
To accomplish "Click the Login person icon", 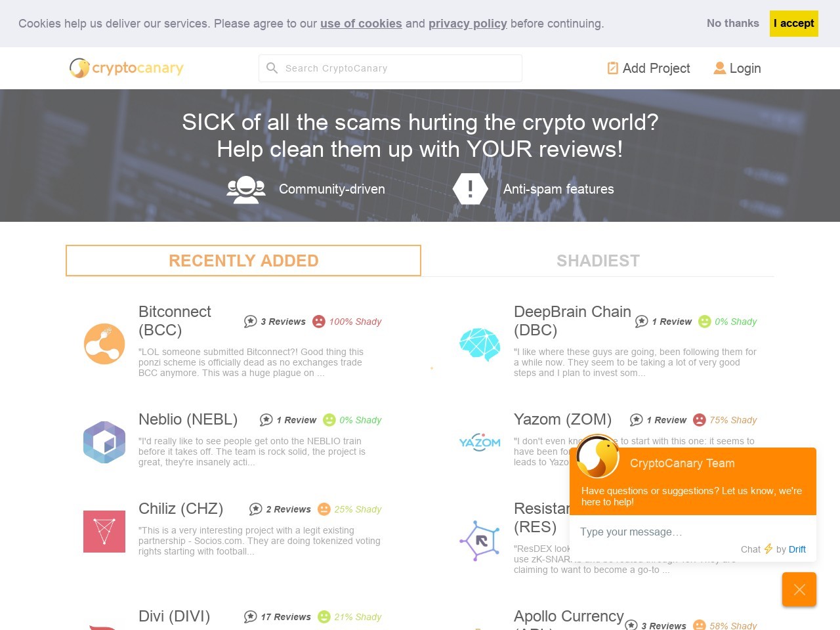I will (x=719, y=68).
